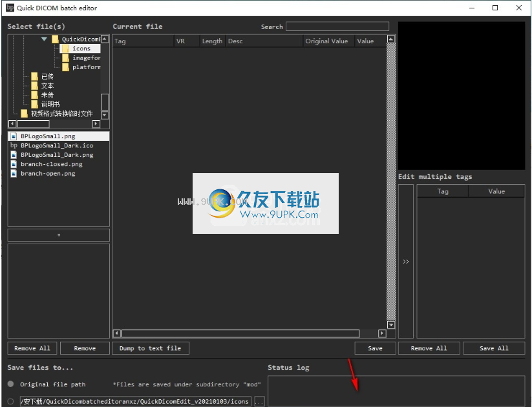The width and height of the screenshot is (532, 407).
Task: Sort by Original Value column header
Action: pyautogui.click(x=329, y=41)
